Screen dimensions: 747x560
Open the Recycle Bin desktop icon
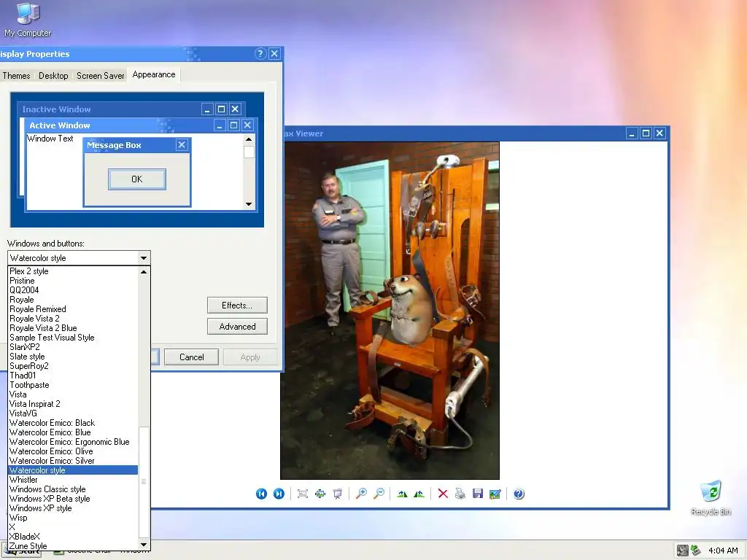tap(711, 497)
